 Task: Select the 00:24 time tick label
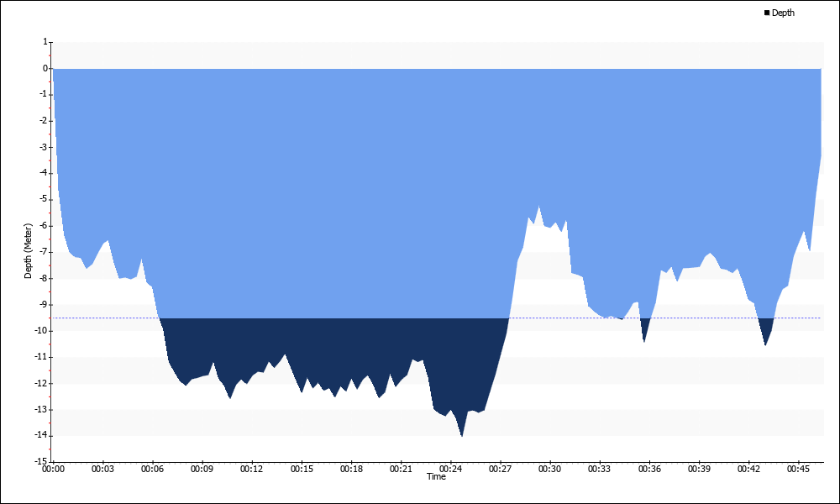[x=450, y=470]
